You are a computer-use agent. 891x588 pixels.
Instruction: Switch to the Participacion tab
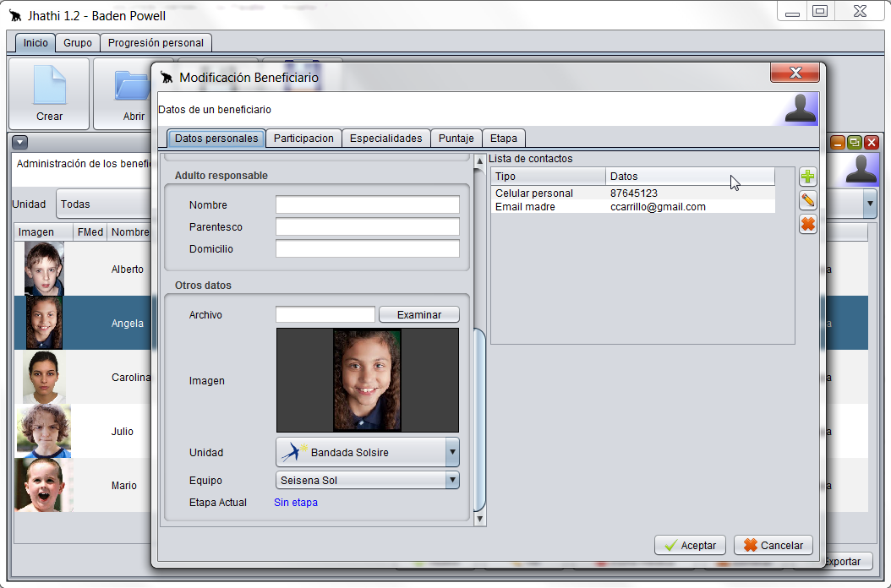(303, 138)
